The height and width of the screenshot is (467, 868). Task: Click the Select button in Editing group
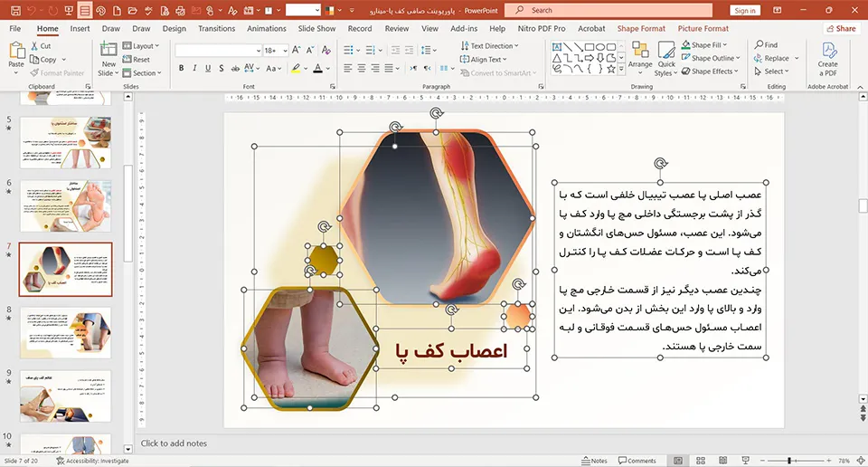pyautogui.click(x=771, y=71)
